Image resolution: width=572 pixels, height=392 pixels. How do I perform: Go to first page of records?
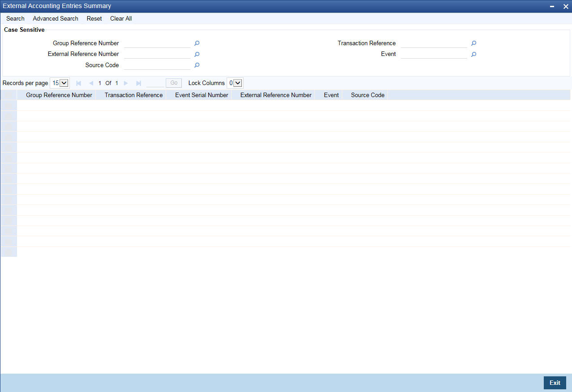(79, 83)
